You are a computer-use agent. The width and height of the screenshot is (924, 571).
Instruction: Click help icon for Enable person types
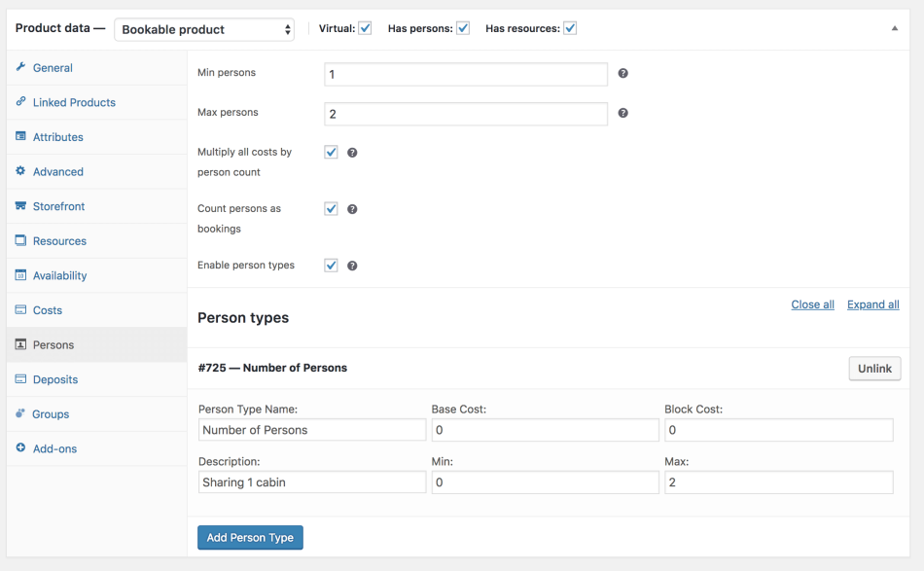352,266
